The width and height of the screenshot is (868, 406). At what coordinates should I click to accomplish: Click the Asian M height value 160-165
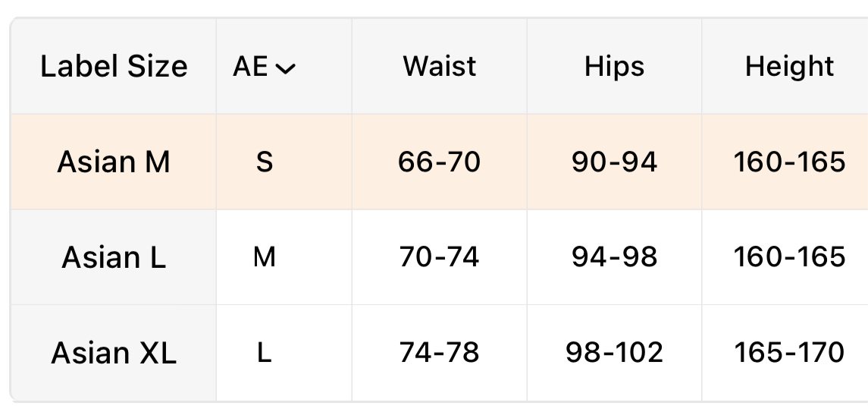click(789, 162)
